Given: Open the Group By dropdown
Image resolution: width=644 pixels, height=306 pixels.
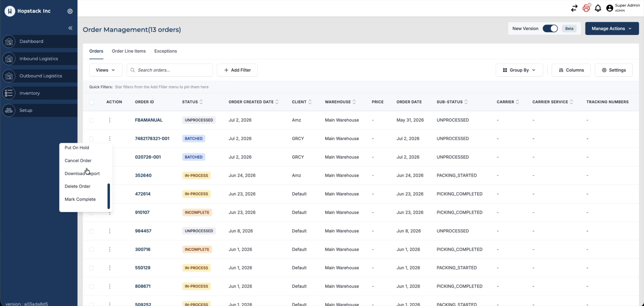Looking at the screenshot, I should 519,70.
